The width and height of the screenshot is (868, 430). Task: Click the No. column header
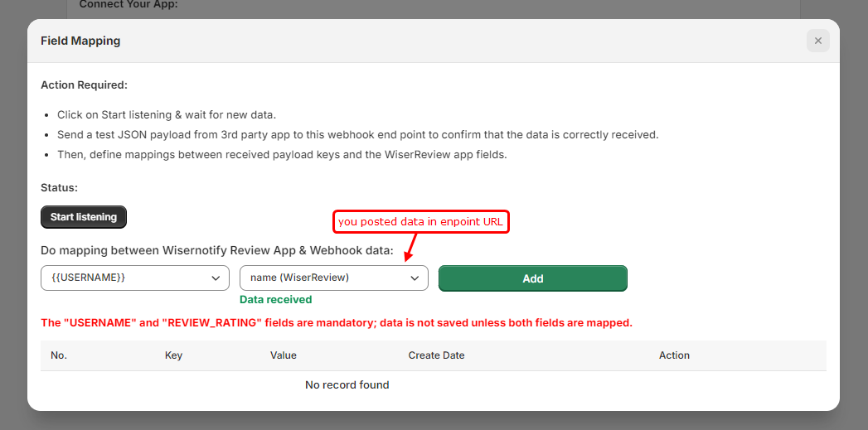(x=59, y=355)
